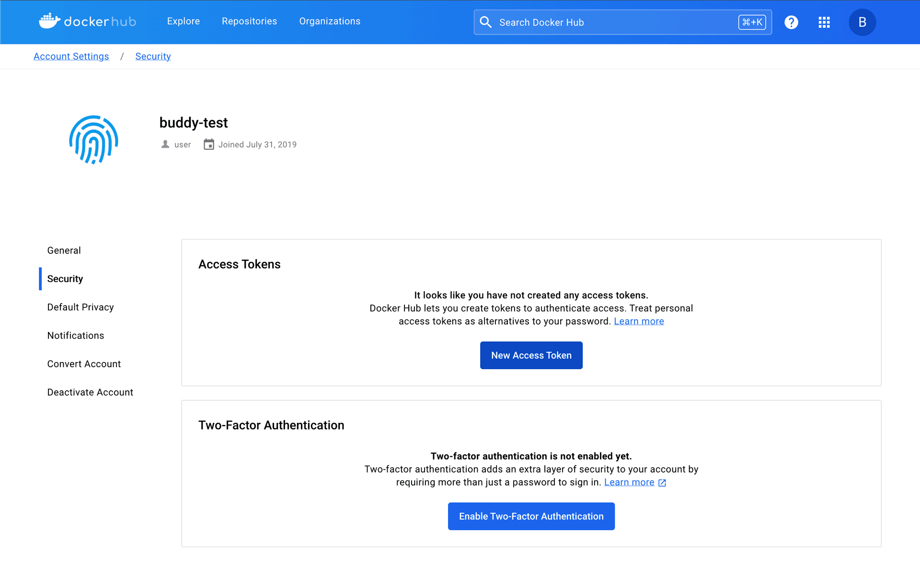Click the Access Tokens section heading
Viewport: 920px width, 588px height.
[x=240, y=264]
